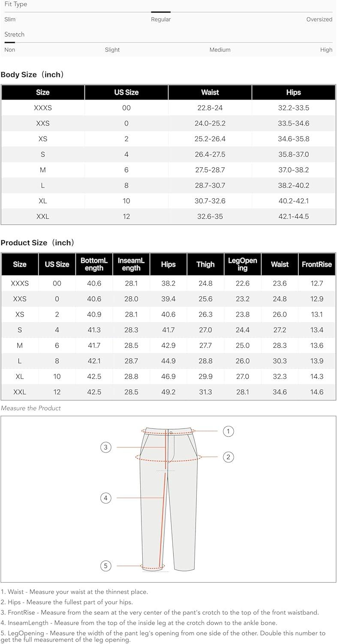This screenshot has width=337, height=644.
Task: Click the circled number 4 inseam marker
Action: (x=106, y=498)
